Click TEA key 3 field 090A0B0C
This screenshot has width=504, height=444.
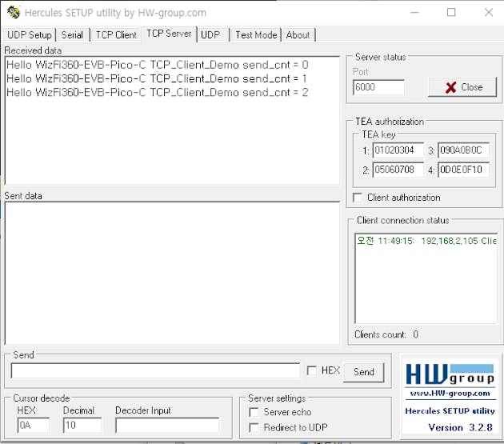pos(463,150)
